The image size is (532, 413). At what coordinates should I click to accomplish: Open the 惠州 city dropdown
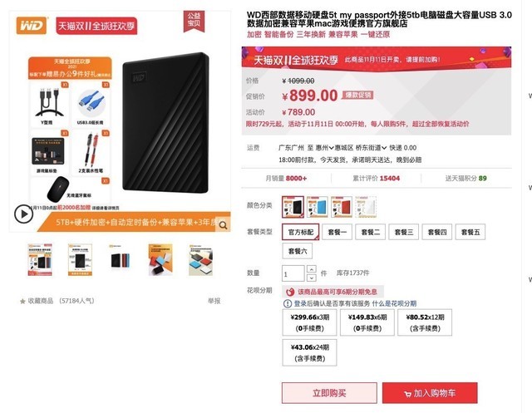(325, 148)
